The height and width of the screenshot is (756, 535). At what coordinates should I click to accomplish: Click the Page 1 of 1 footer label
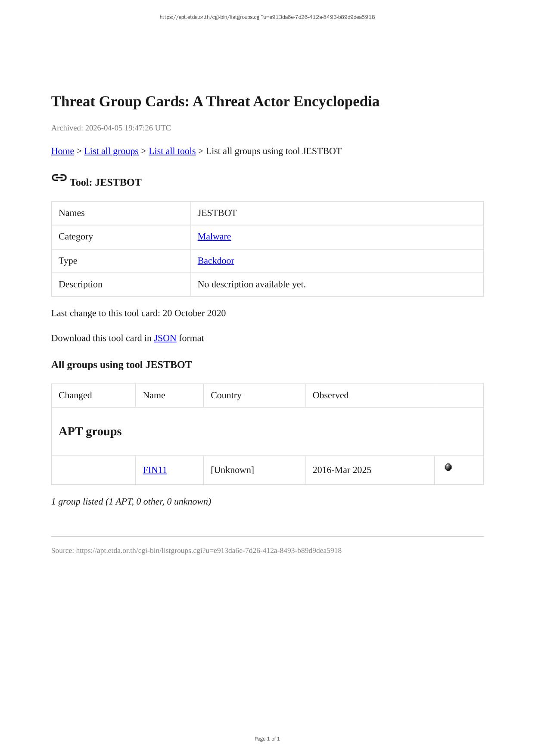[267, 739]
